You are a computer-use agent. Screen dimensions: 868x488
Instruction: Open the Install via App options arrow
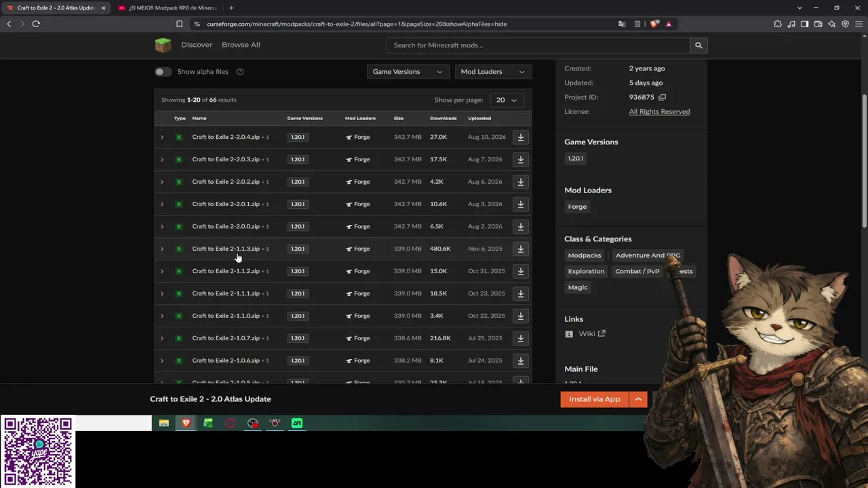pos(638,399)
